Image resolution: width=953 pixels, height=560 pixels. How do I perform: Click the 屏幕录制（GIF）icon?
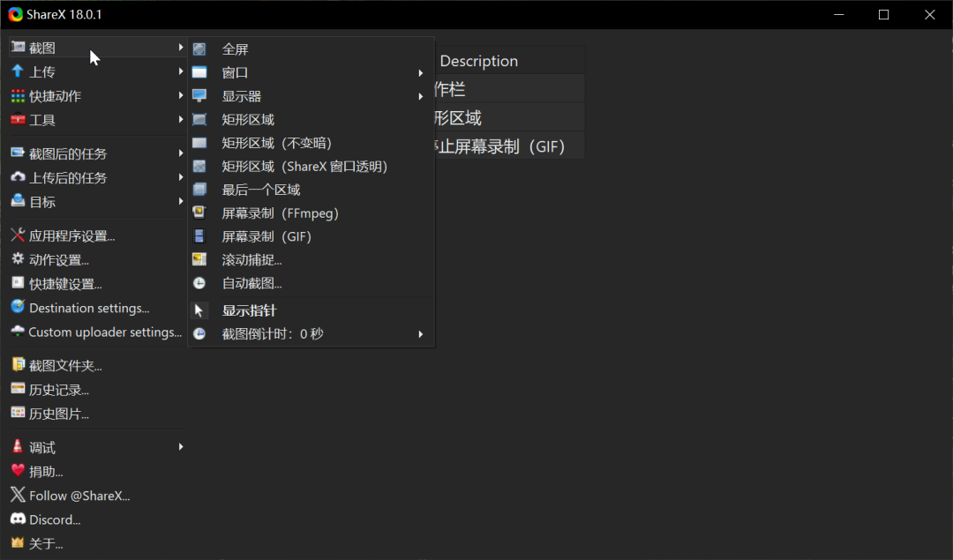pyautogui.click(x=199, y=236)
